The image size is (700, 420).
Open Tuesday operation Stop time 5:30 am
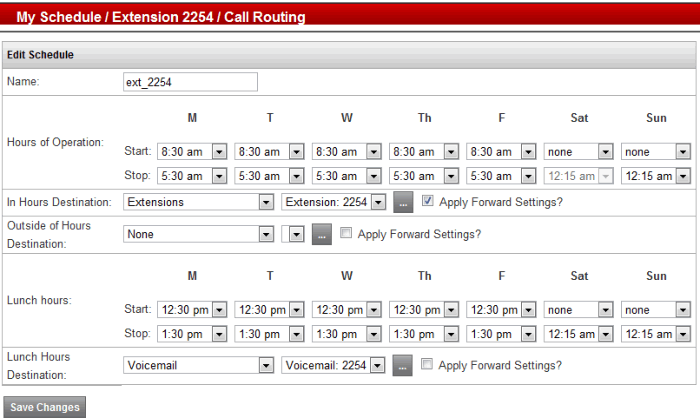click(269, 176)
